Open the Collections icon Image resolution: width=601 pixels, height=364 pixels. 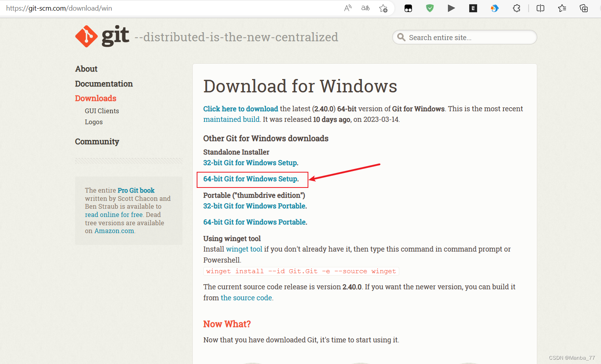[584, 8]
